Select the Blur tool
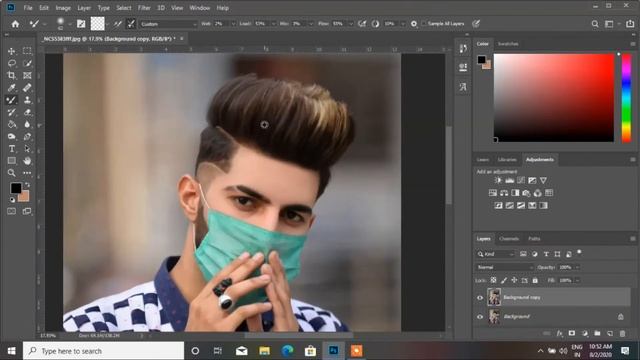This screenshot has width=640, height=360. click(x=27, y=124)
